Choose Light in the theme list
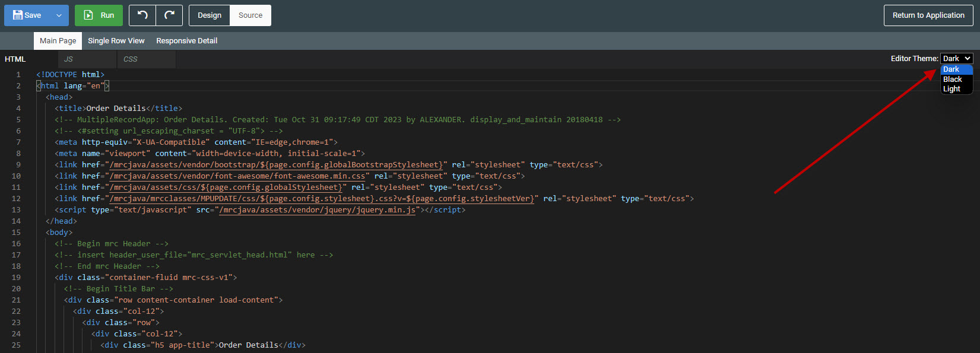The height and width of the screenshot is (353, 980). [x=956, y=89]
